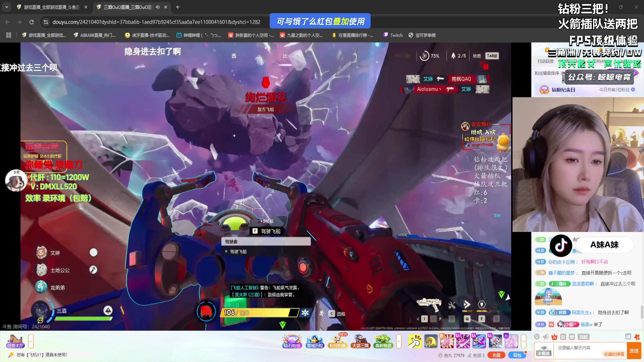View site information icon in address bar
Image resolution: width=644 pixels, height=362 pixels.
click(x=46, y=22)
